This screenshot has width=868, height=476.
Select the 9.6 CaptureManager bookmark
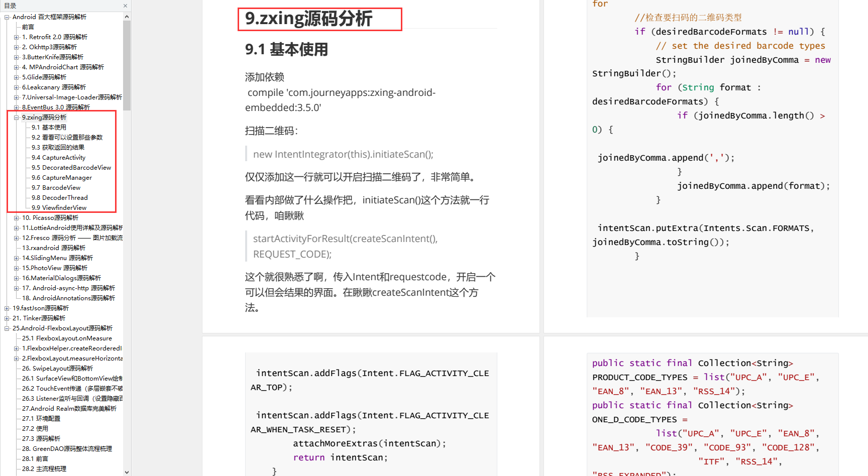(x=62, y=178)
